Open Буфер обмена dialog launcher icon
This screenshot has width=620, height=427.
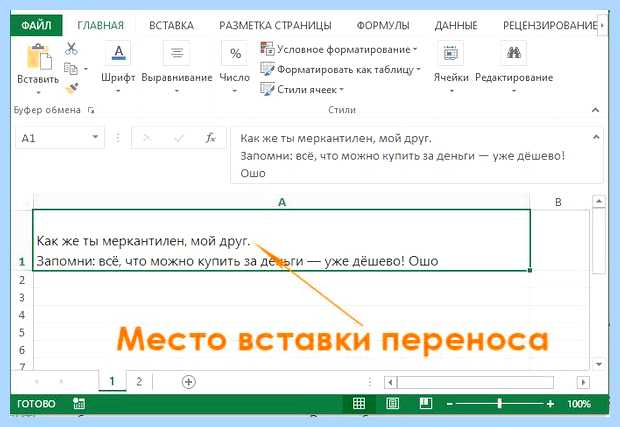click(91, 110)
